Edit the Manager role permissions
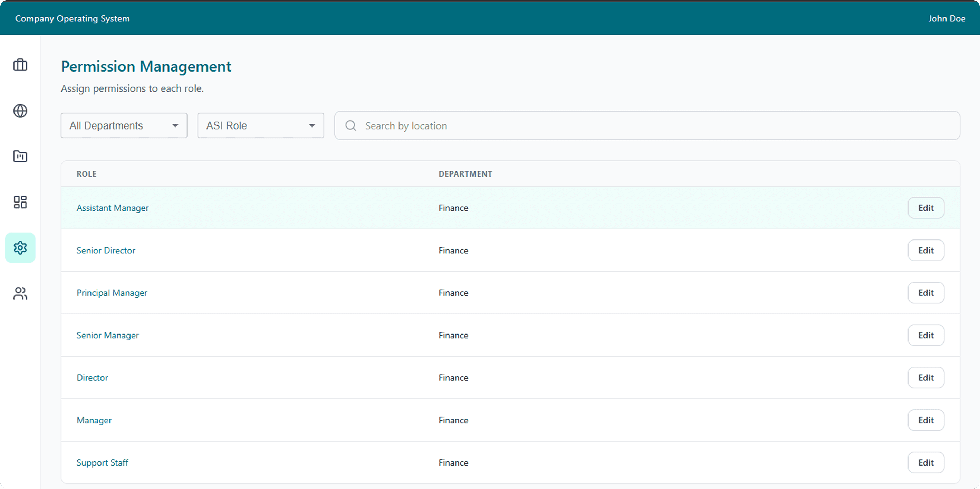 click(x=926, y=420)
